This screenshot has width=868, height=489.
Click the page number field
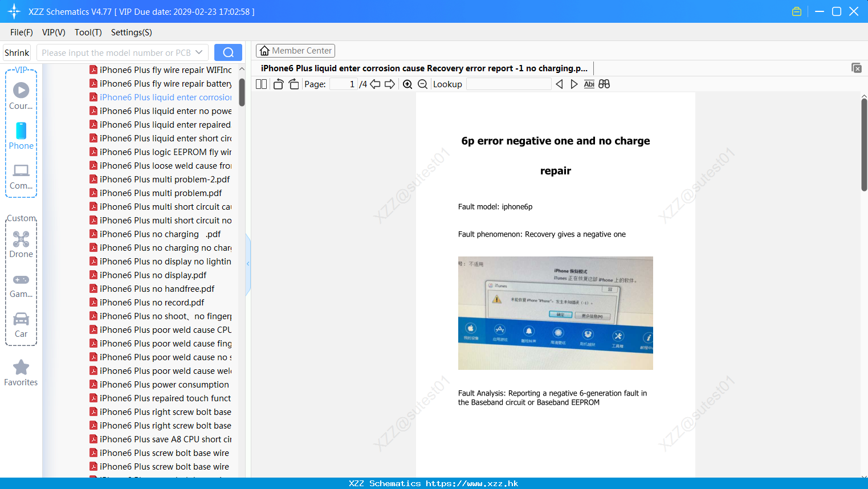344,84
